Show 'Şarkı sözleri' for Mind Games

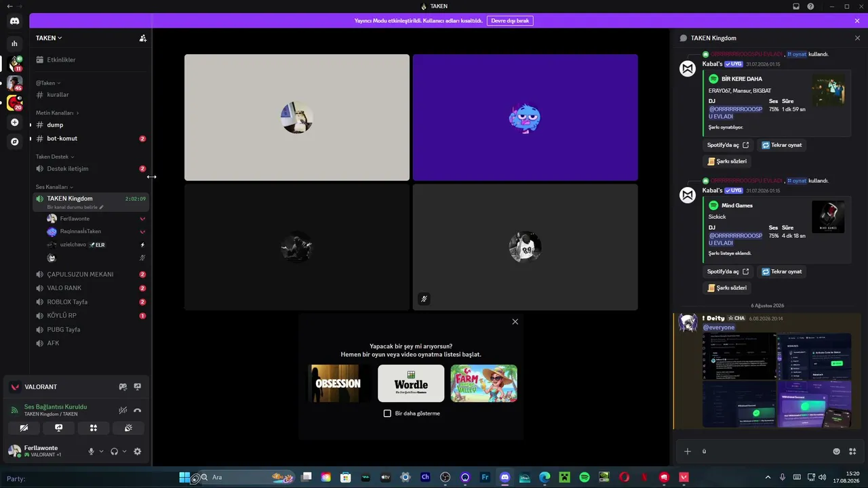pos(727,288)
